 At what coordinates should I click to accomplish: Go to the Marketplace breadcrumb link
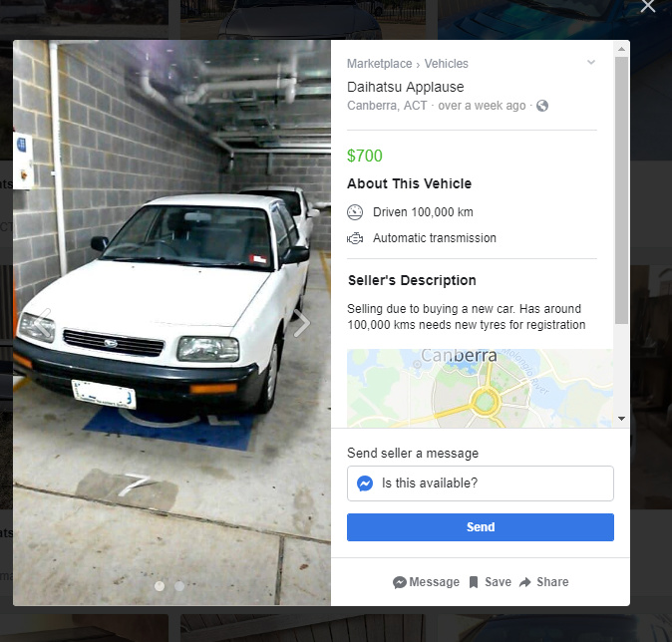379,64
